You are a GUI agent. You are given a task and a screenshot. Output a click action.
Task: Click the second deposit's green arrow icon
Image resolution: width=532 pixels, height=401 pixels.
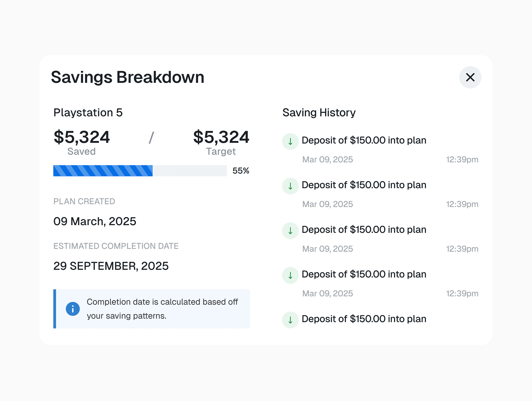pyautogui.click(x=290, y=186)
